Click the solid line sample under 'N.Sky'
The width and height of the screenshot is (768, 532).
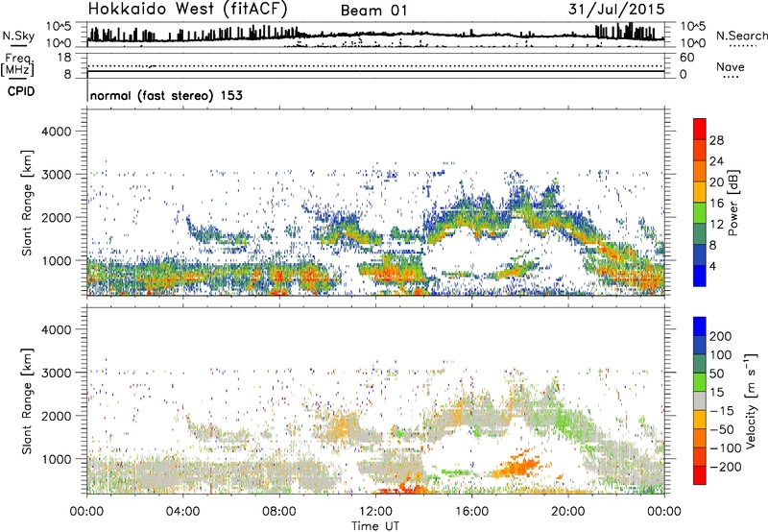click(x=18, y=45)
